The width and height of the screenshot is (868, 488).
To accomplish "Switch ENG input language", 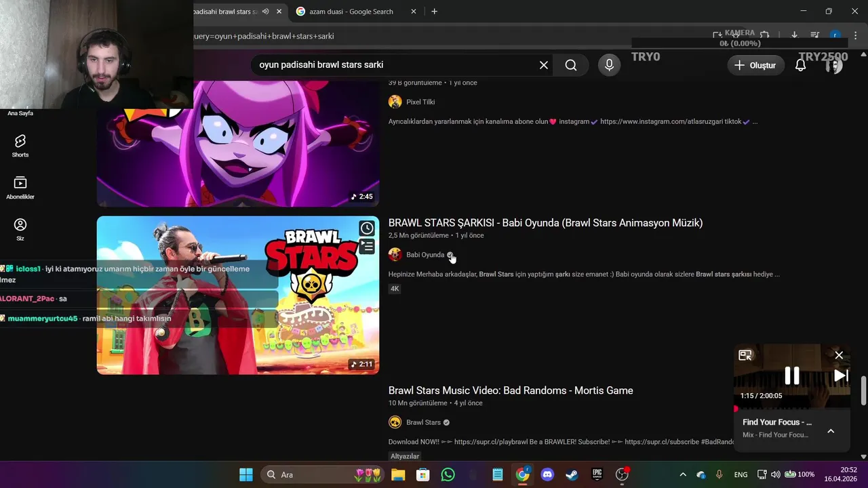I will 741,474.
